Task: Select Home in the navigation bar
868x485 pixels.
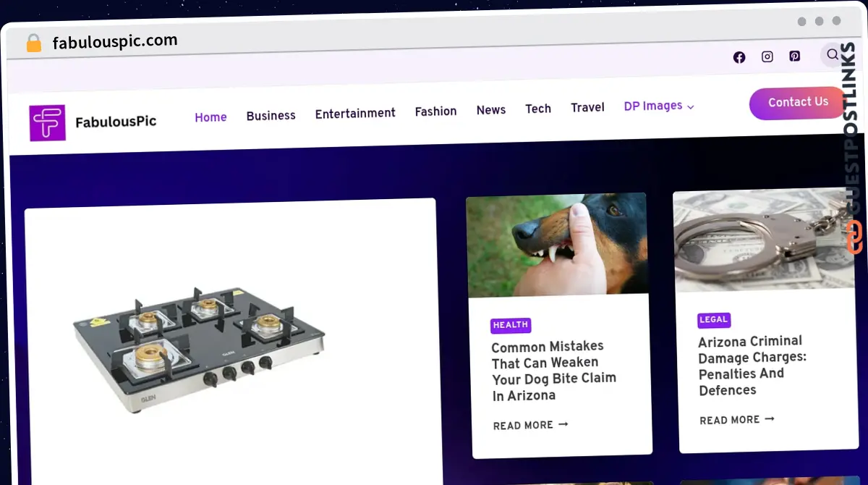Action: click(210, 117)
